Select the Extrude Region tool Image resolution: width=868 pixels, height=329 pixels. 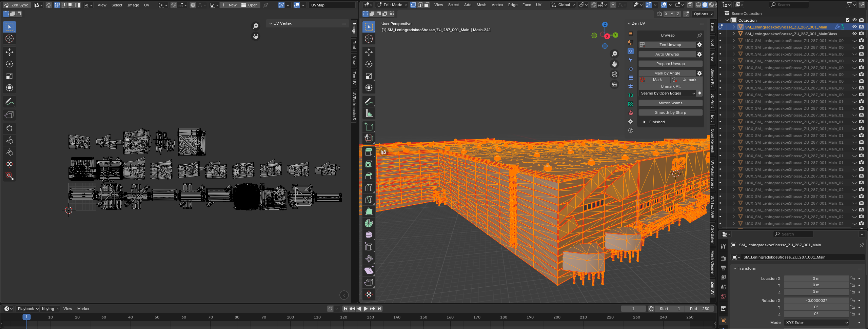[x=369, y=152]
